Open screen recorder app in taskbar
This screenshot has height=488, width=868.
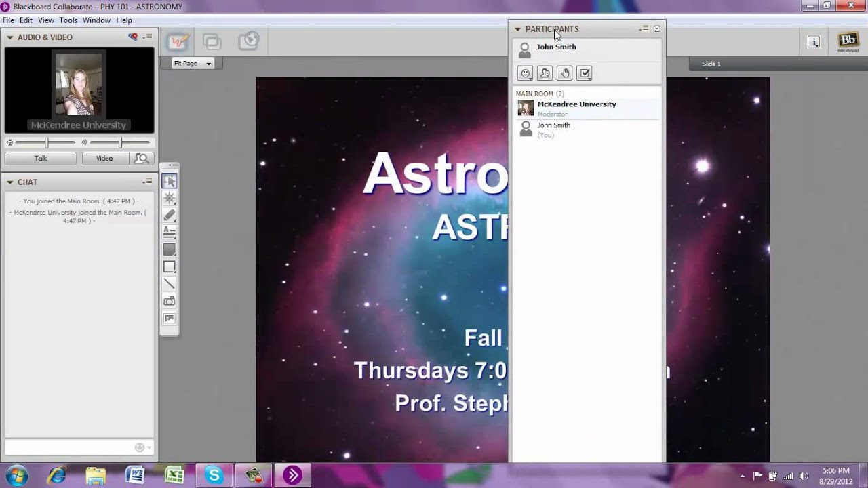point(254,476)
